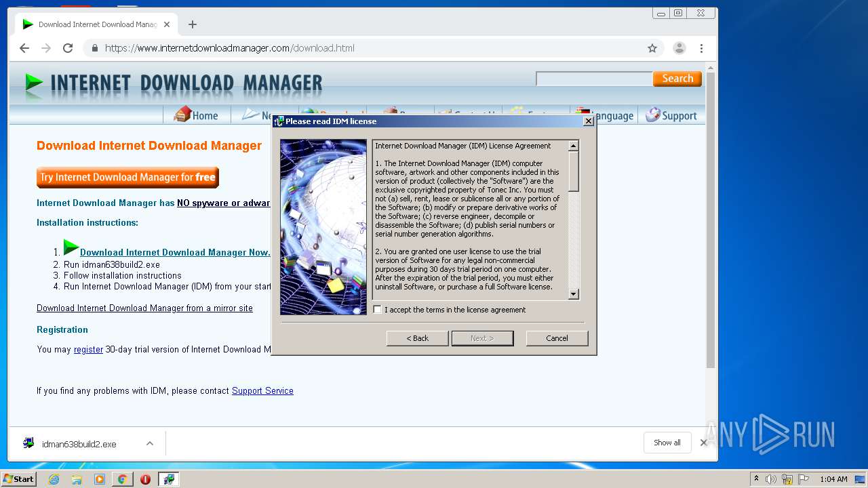Click the license agreement scrollbar thumb
This screenshot has width=868, height=488.
[574, 171]
